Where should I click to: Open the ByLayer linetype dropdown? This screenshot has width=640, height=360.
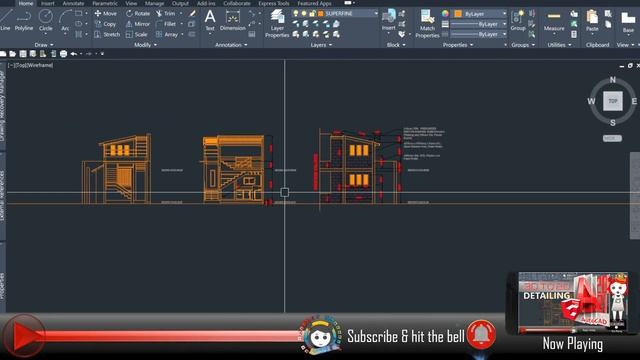tap(504, 34)
